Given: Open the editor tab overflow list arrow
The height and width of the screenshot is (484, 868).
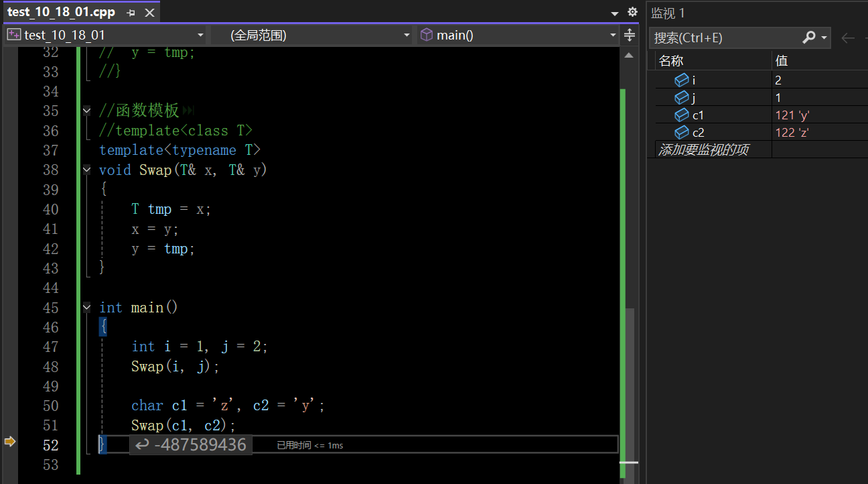Looking at the screenshot, I should pos(615,13).
